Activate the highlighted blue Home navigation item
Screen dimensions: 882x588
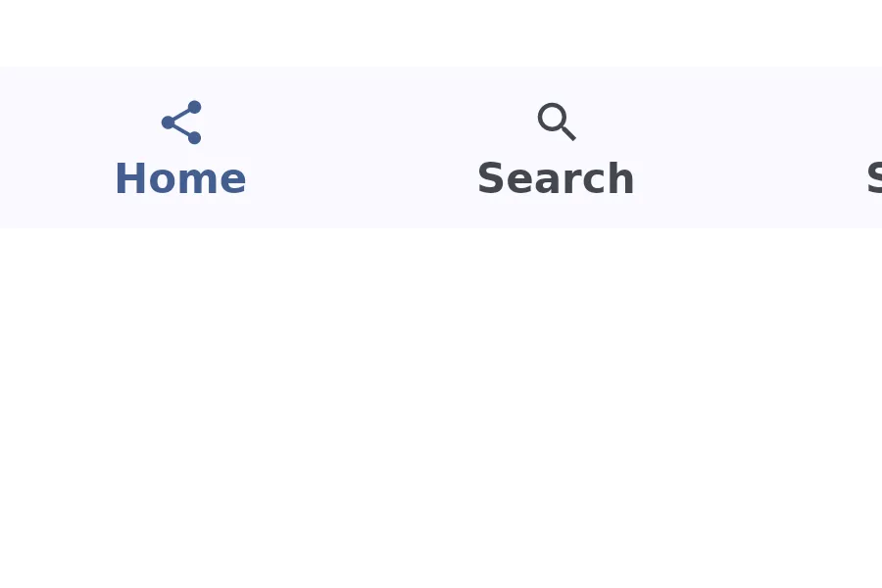click(x=181, y=147)
